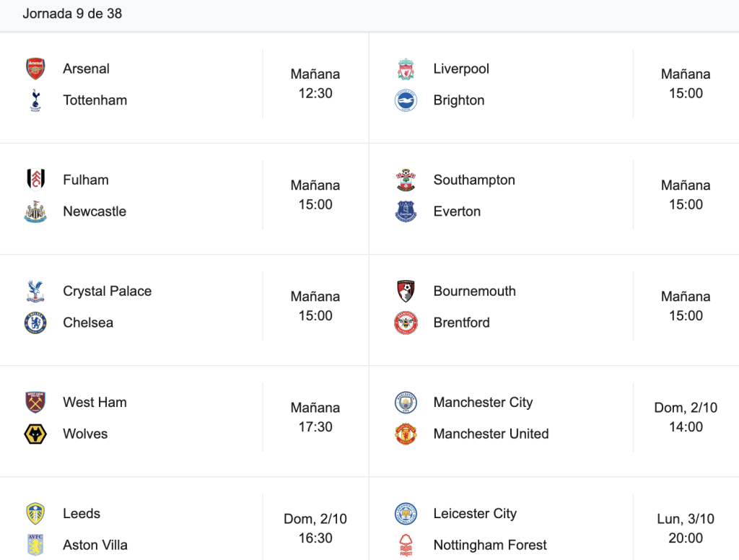Screen dimensions: 739x560
Task: Click the Liverpool club crest
Action: (x=406, y=69)
